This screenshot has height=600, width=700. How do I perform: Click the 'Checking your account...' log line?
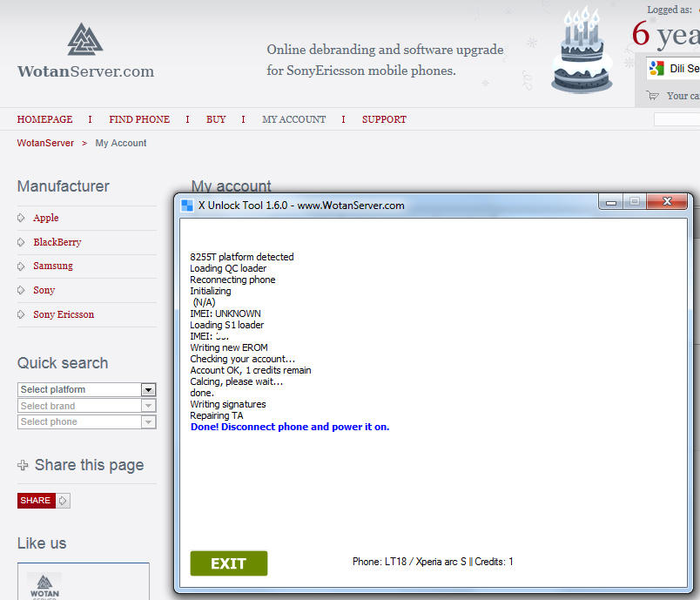point(242,359)
